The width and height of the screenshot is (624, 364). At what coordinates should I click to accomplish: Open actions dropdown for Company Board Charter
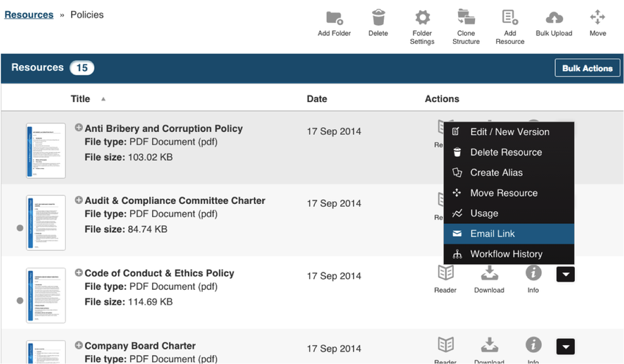pos(565,346)
